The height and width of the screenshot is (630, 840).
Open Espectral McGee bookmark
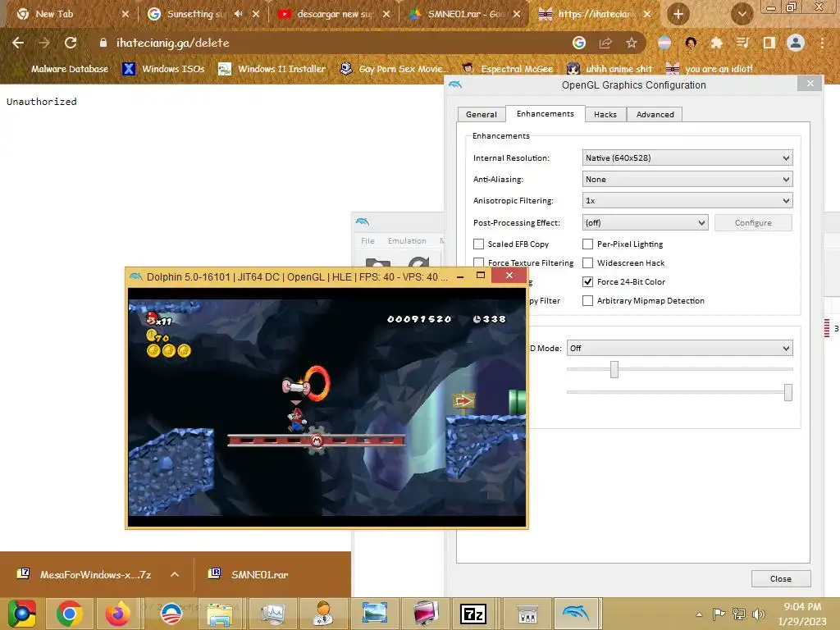click(508, 69)
